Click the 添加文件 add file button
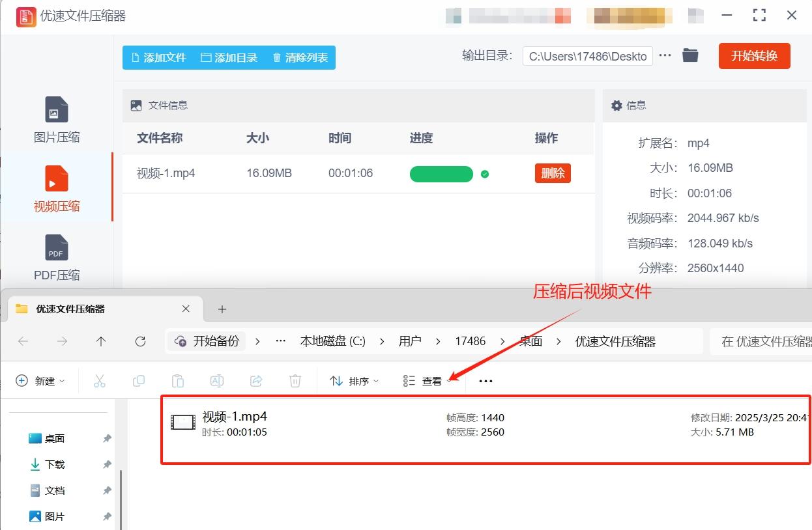The width and height of the screenshot is (812, 530). pos(158,57)
